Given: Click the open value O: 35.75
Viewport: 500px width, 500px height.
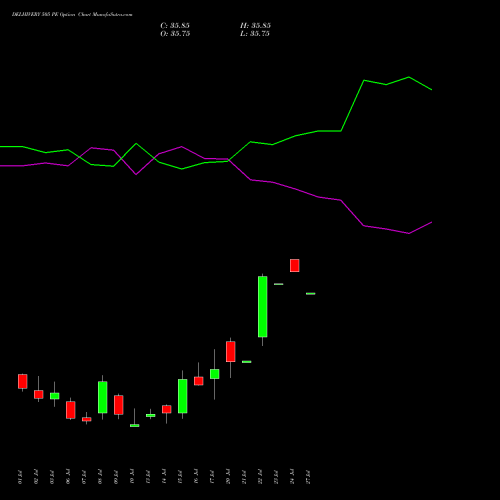Looking at the screenshot, I should (175, 34).
